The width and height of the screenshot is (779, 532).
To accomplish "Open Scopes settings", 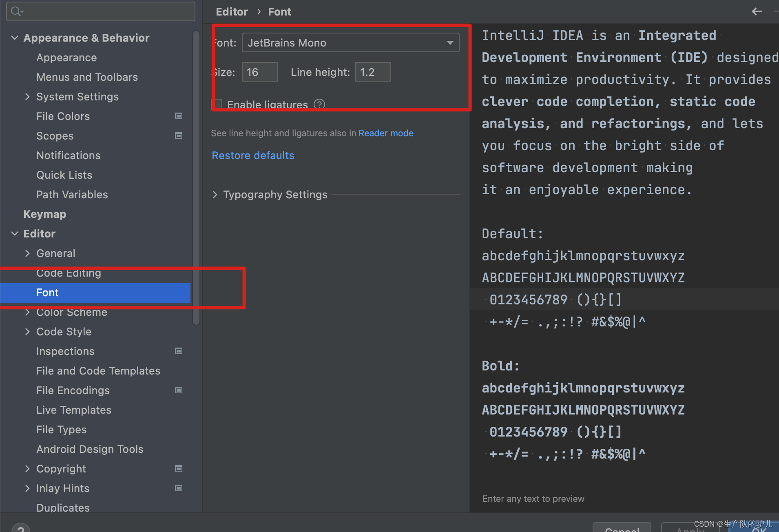I will [x=55, y=136].
